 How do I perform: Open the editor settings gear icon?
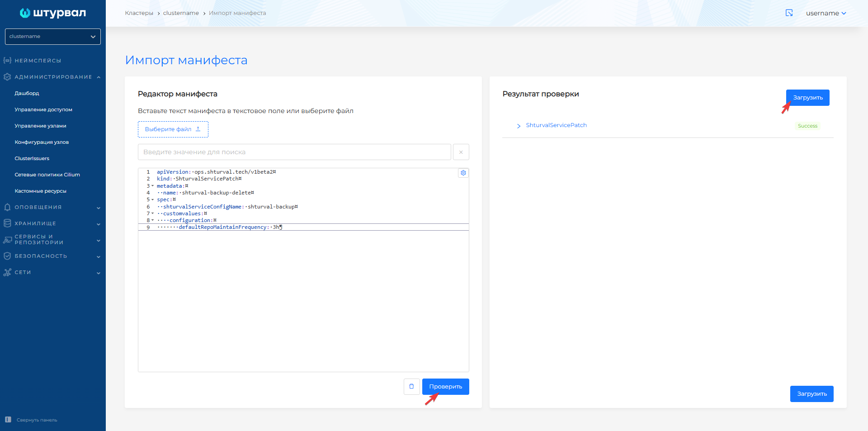[463, 173]
